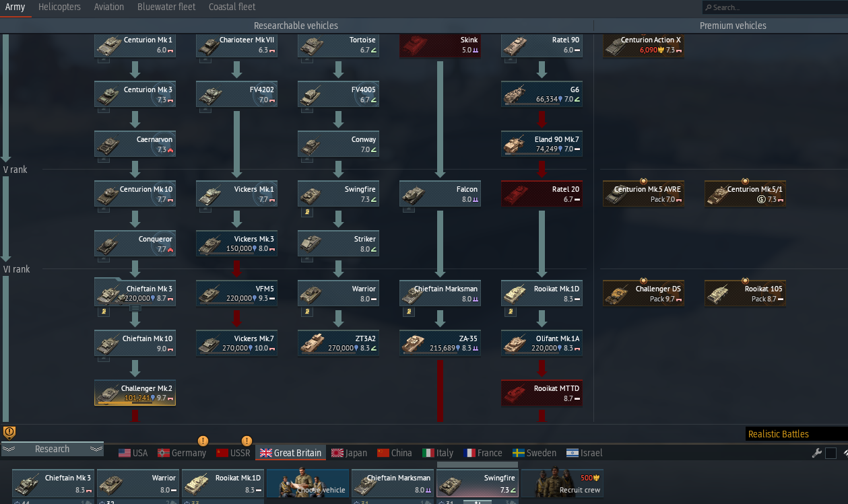
Task: Select the locked Skink vehicle
Action: (440, 45)
